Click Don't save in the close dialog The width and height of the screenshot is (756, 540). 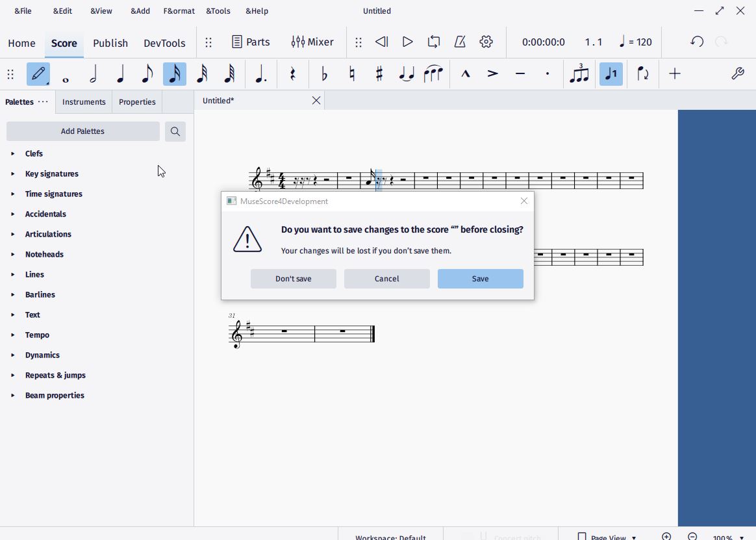tap(293, 278)
